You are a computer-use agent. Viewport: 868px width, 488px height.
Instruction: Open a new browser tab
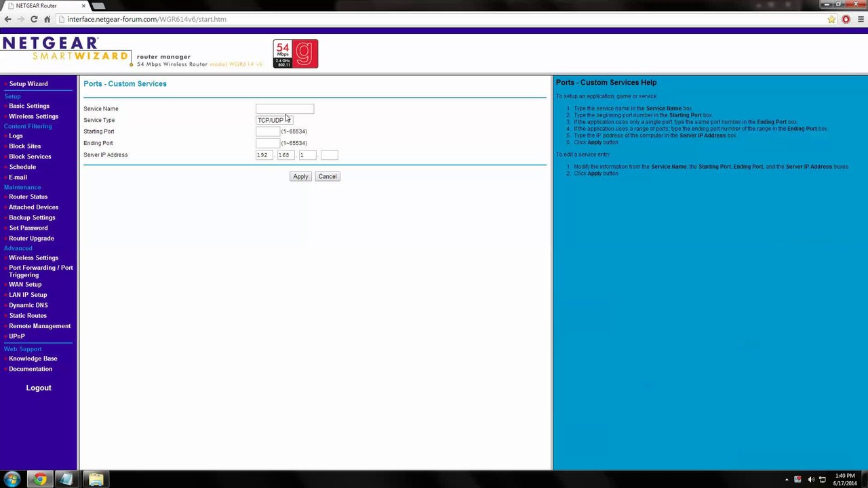point(98,5)
